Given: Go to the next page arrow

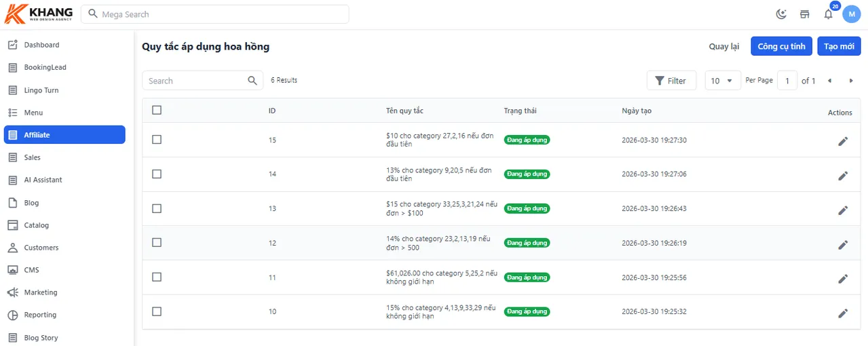Looking at the screenshot, I should tap(851, 81).
